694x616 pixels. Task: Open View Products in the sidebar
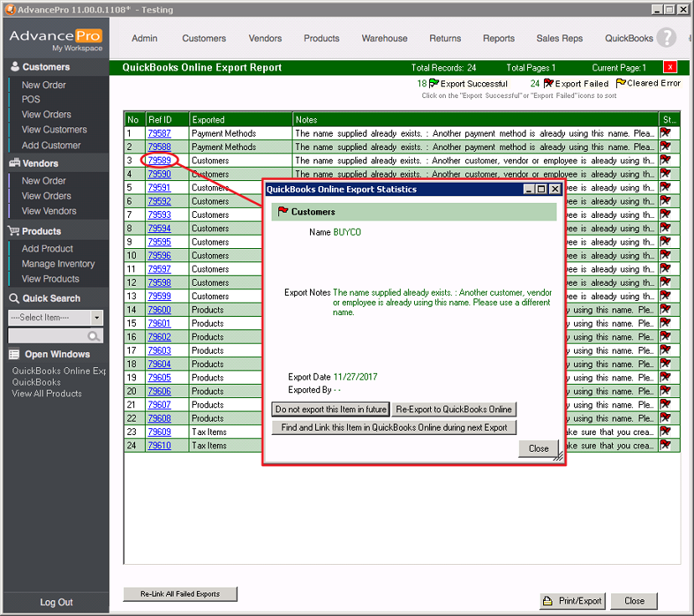coord(50,279)
